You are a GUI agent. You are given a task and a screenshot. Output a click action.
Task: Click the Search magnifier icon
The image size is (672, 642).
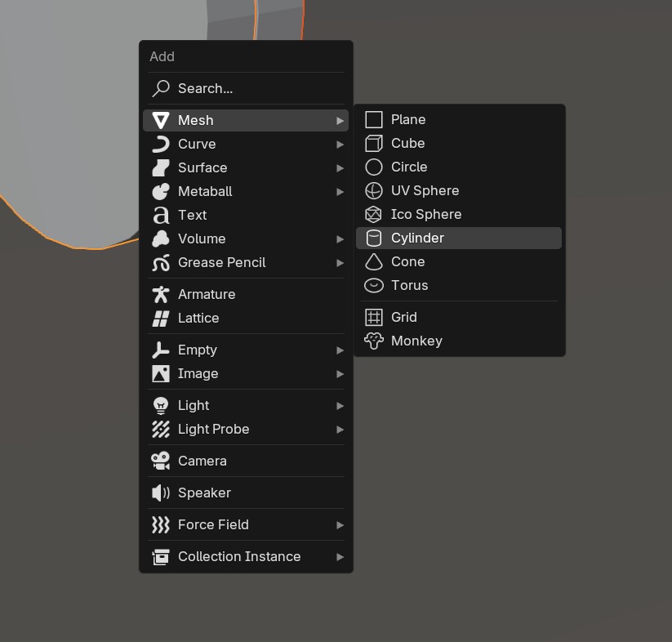(x=161, y=88)
